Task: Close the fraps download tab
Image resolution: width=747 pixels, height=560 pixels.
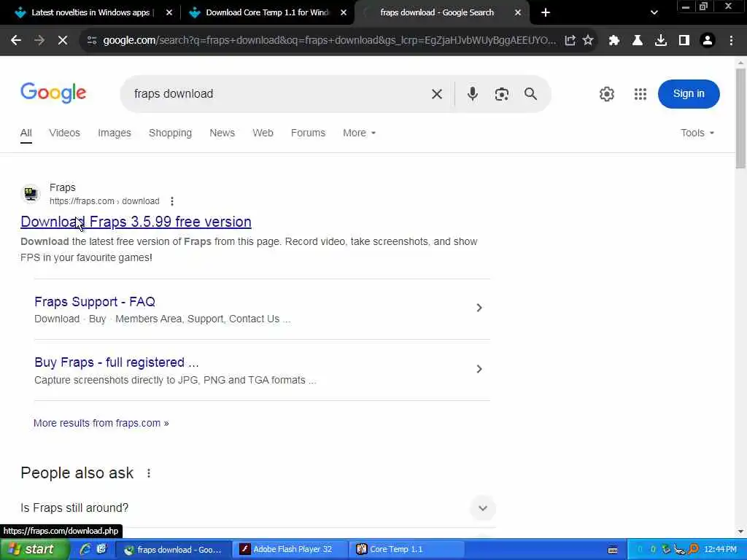Action: pyautogui.click(x=518, y=13)
